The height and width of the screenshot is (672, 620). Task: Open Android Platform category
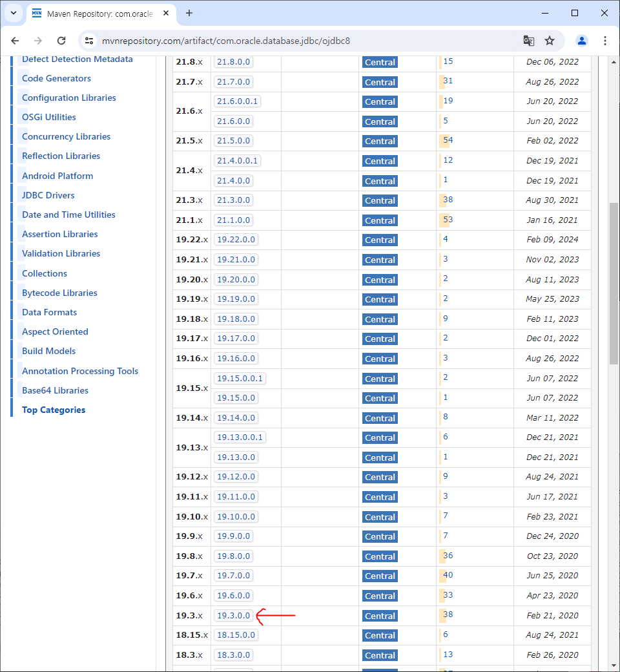coord(57,176)
